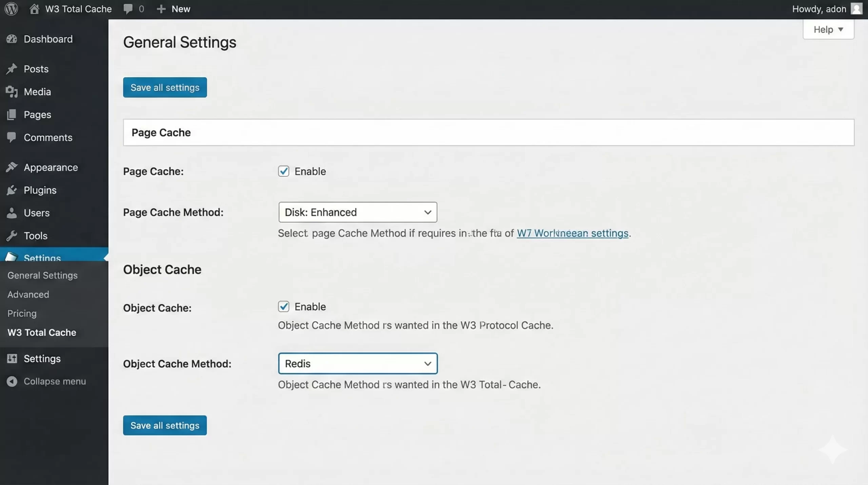The image size is (868, 485).
Task: Open Plugins via the plug icon
Action: (x=12, y=190)
